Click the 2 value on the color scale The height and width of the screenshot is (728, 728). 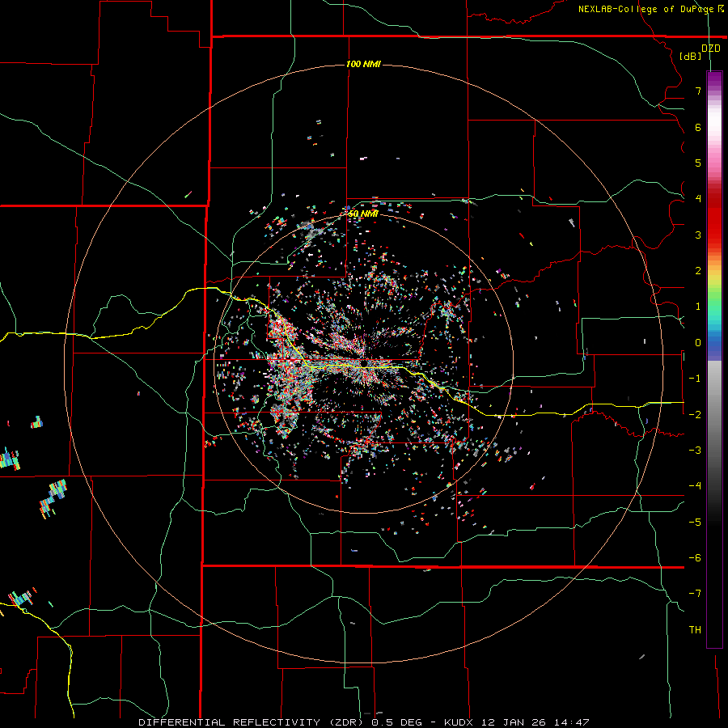(698, 271)
